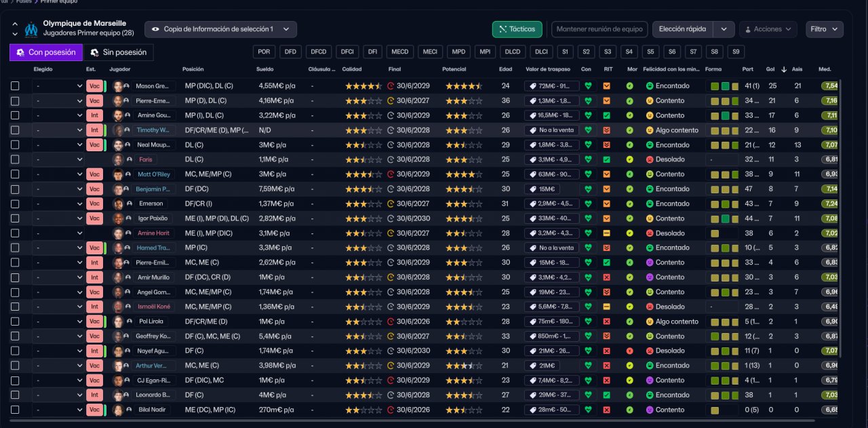
Task: Switch to the Sin posesión tab
Action: point(118,52)
